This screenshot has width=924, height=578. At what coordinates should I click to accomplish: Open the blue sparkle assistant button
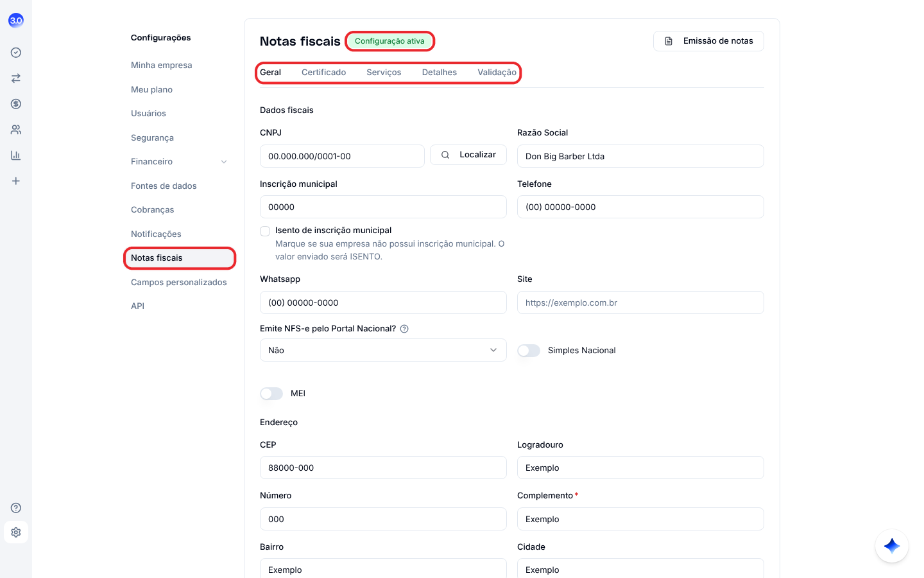click(x=892, y=546)
